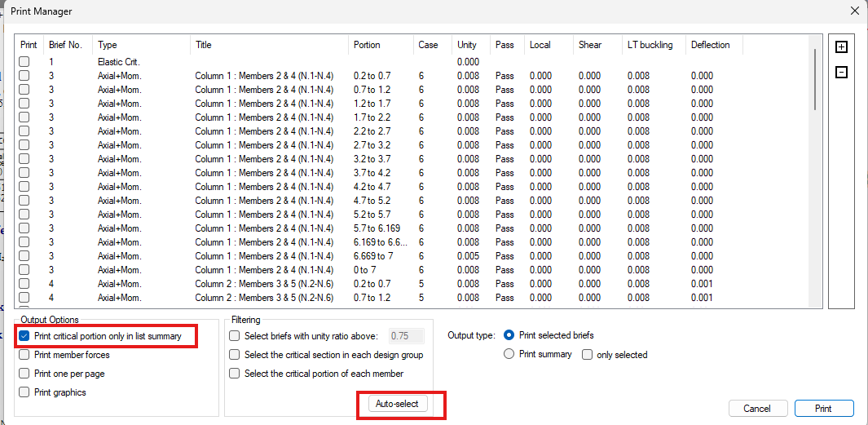Choose Print selected briefs output type
The width and height of the screenshot is (868, 425).
[x=509, y=335]
